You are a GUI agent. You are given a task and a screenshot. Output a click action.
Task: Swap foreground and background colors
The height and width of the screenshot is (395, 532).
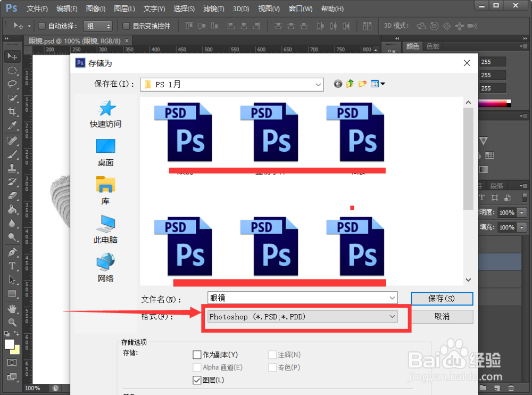[x=16, y=333]
